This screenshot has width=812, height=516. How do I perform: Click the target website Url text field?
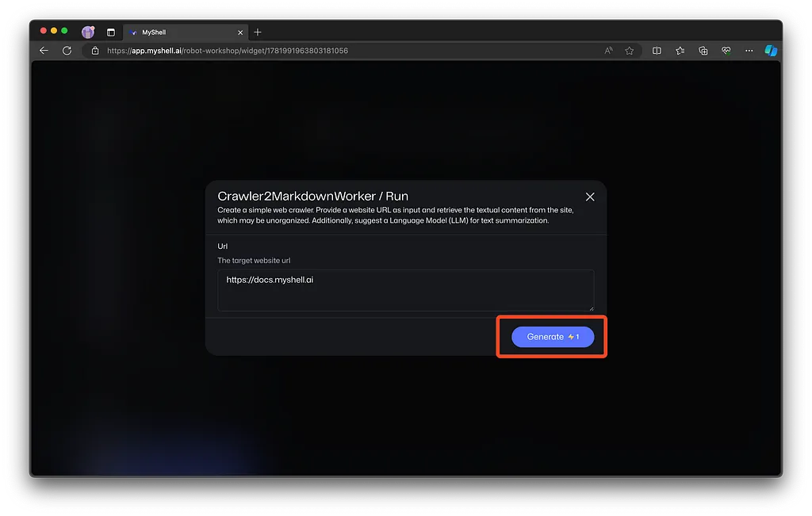405,290
